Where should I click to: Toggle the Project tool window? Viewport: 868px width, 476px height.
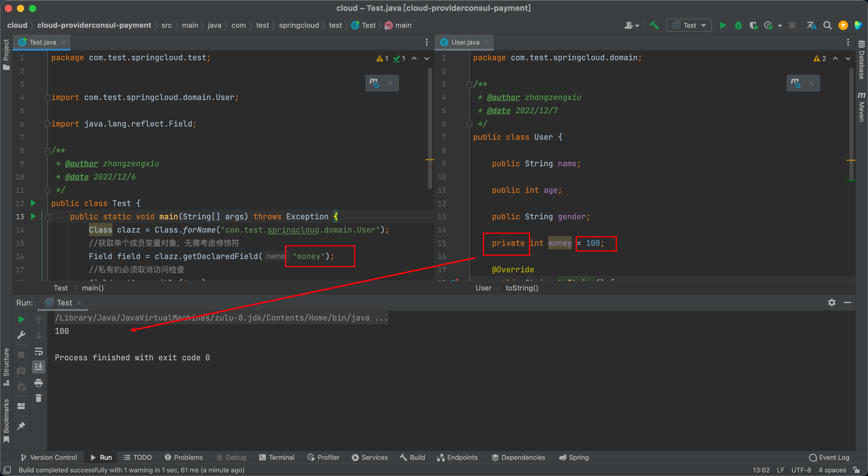(x=6, y=54)
